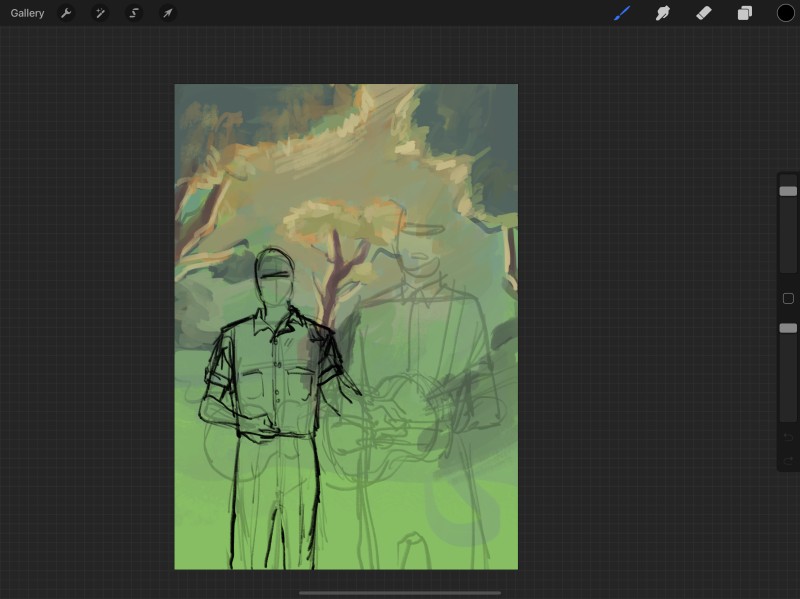Select the Smudge tool
Image resolution: width=800 pixels, height=599 pixels.
click(663, 13)
